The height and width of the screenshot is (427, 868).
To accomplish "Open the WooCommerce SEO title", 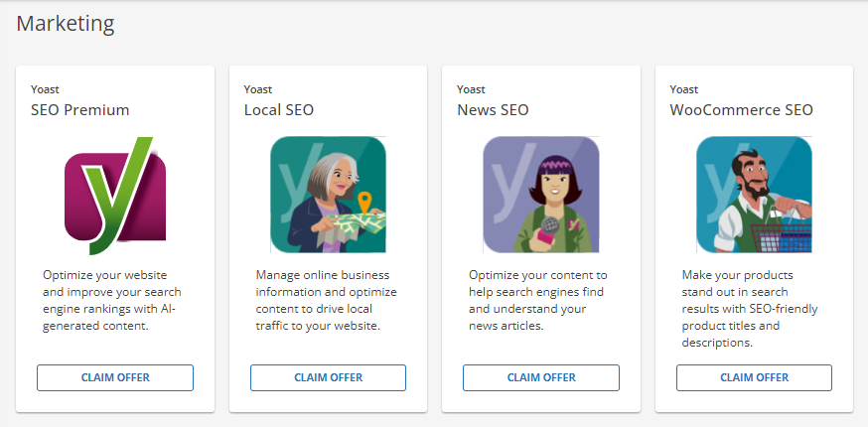I will 741,109.
